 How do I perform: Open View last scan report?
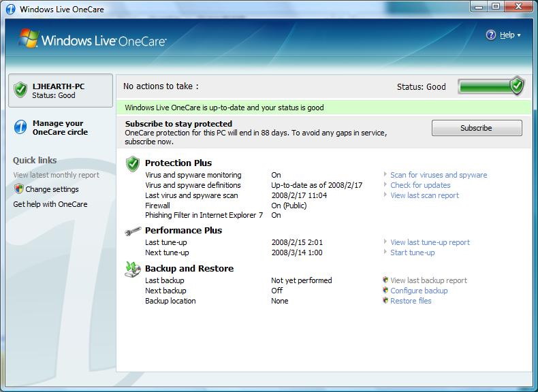(x=424, y=195)
